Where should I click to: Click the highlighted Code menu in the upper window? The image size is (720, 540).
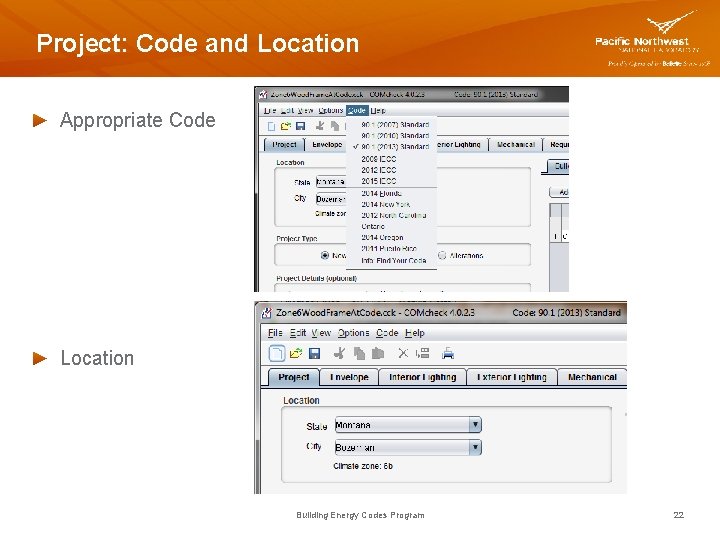coord(357,111)
